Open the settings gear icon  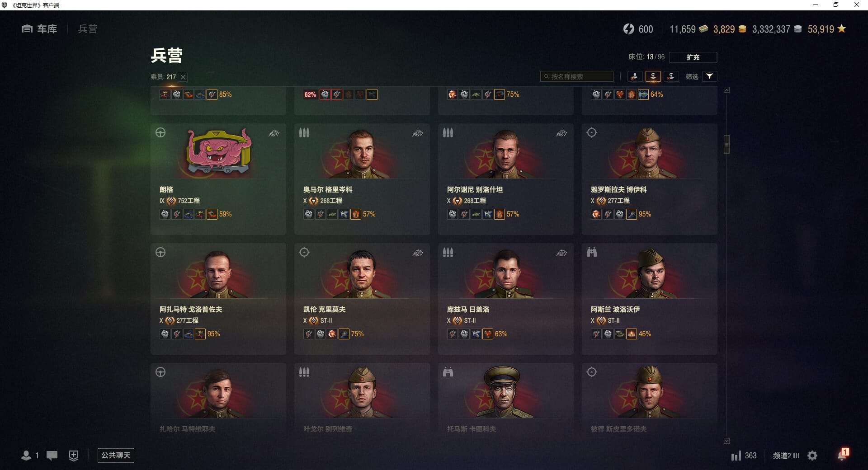[812, 456]
